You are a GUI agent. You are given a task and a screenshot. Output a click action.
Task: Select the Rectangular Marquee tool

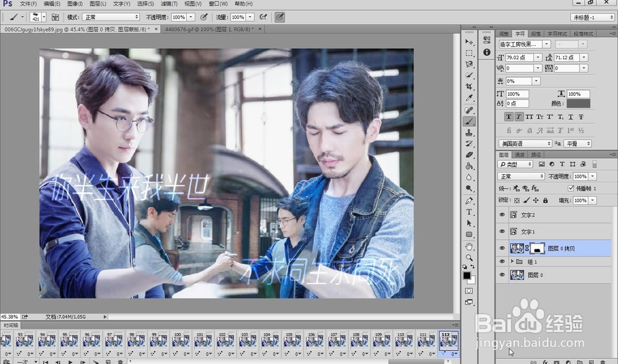tap(469, 53)
